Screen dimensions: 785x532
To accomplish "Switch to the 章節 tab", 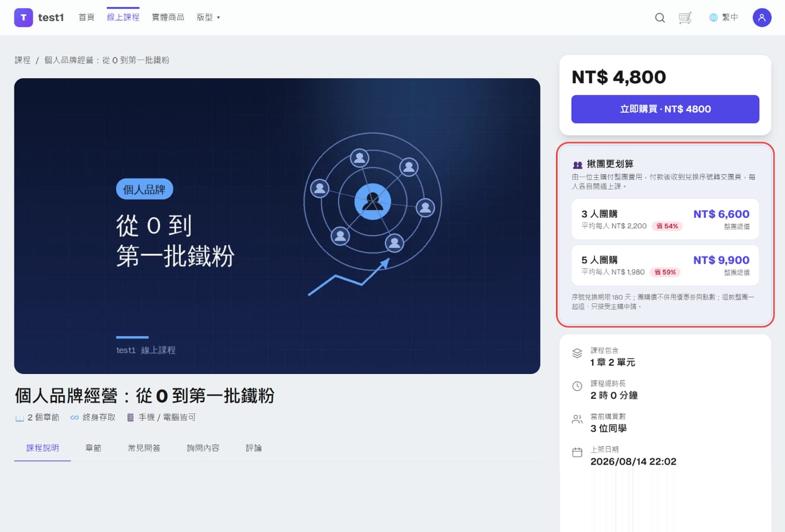I will pos(93,448).
